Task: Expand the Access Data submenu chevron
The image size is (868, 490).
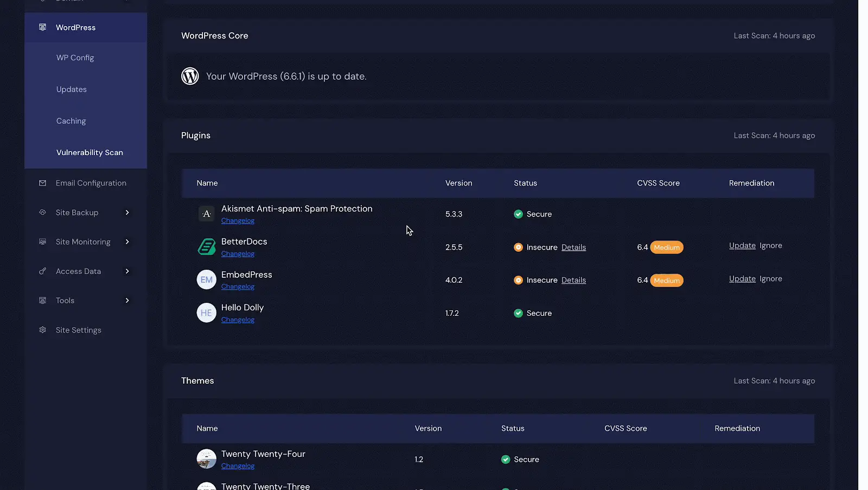Action: click(x=127, y=271)
